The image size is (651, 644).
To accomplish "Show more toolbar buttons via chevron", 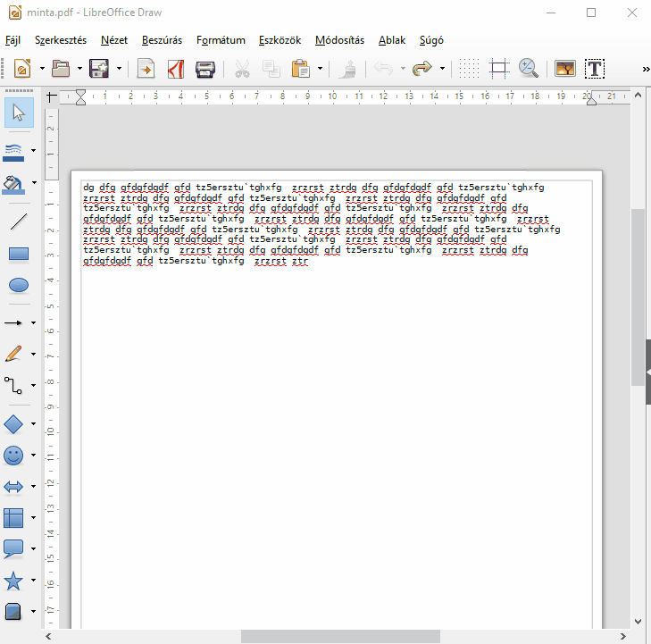I will click(x=645, y=69).
